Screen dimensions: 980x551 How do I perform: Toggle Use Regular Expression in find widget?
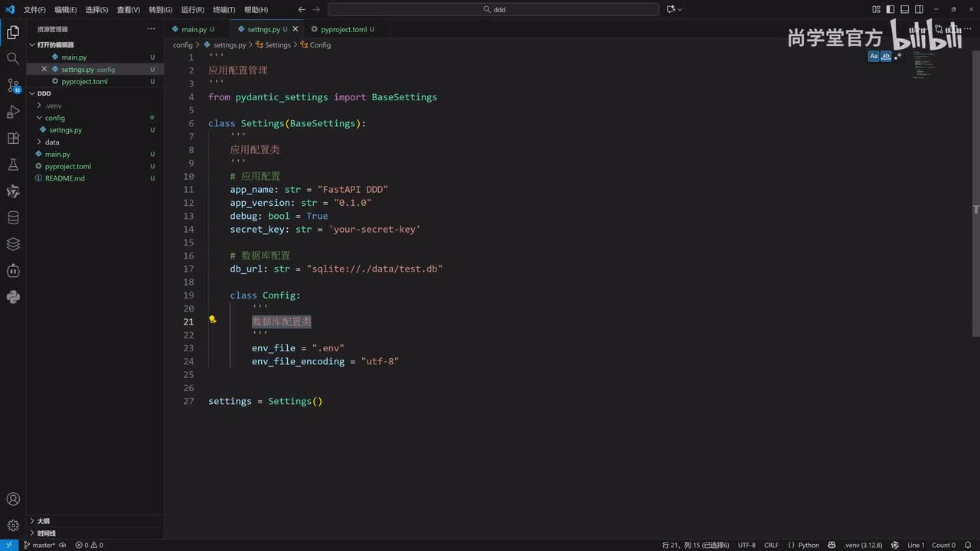click(x=898, y=56)
